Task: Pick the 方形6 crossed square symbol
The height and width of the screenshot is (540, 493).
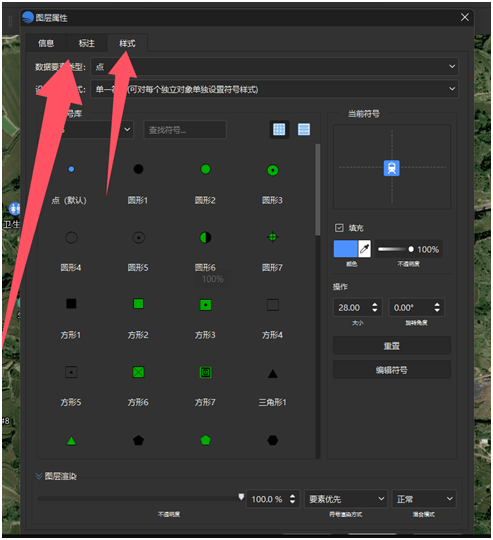Action: [138, 372]
